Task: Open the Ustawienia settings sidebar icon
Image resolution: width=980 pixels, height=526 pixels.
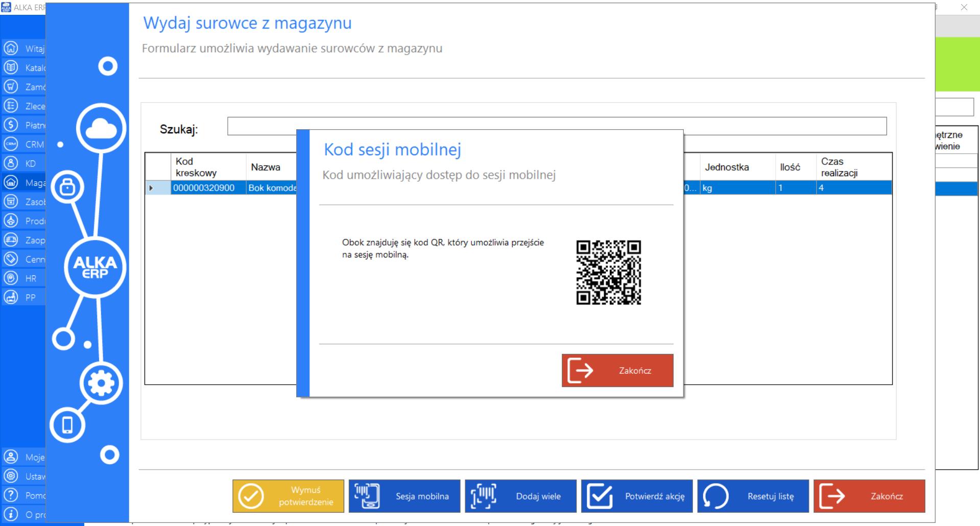Action: tap(11, 476)
